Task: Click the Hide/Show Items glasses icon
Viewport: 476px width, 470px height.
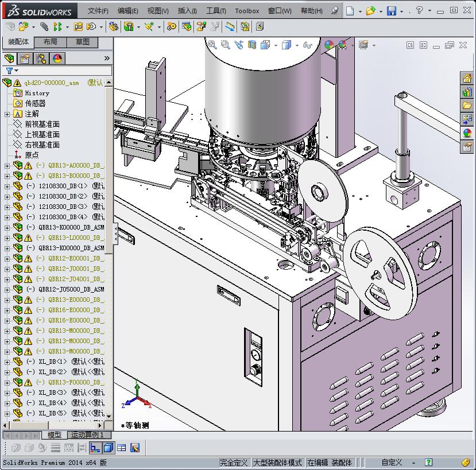Action: 308,45
